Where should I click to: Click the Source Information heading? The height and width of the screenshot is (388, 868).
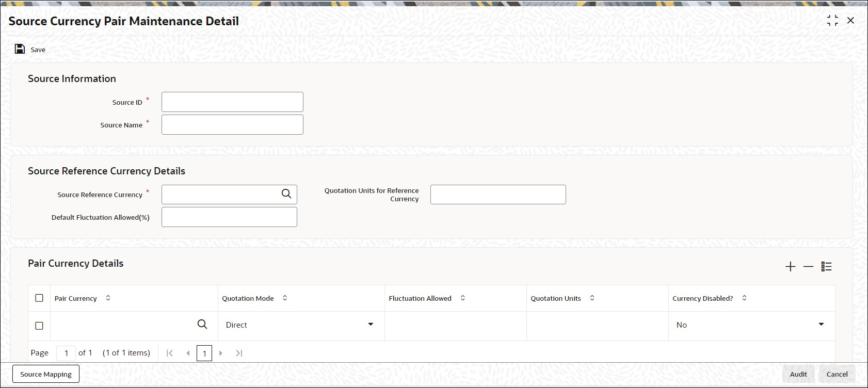point(72,78)
